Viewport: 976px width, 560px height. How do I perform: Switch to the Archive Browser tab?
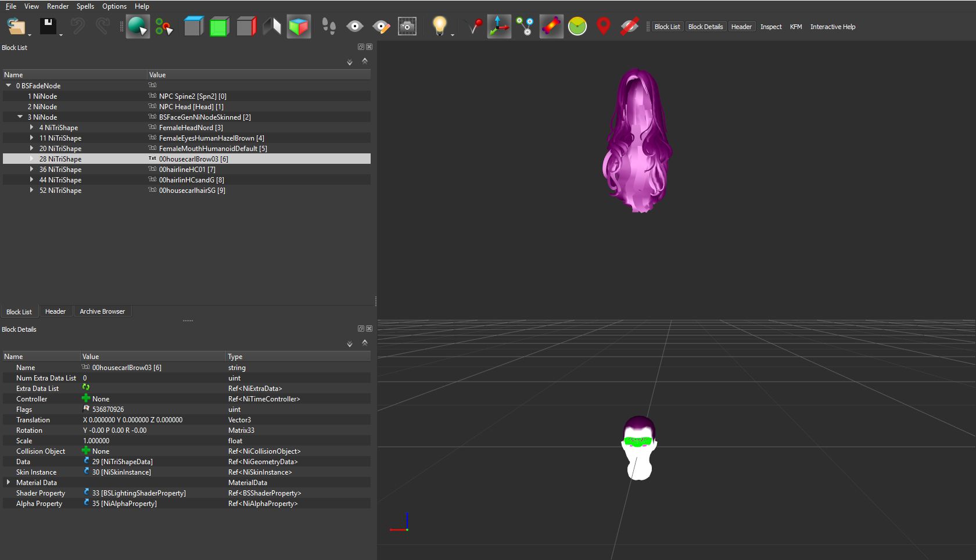tap(102, 311)
